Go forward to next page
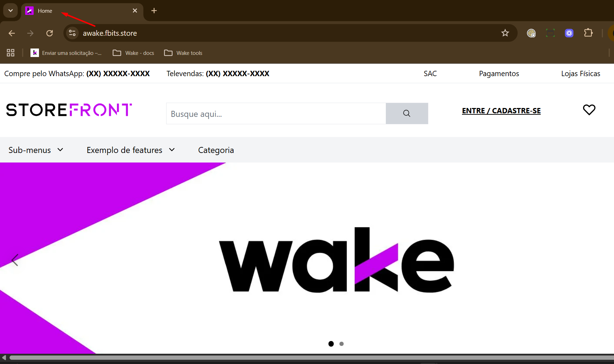 (x=30, y=33)
